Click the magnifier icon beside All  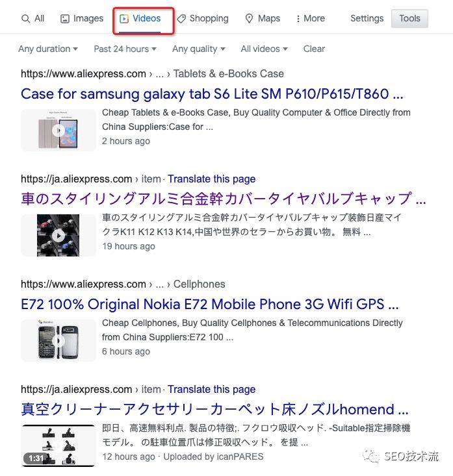tap(26, 19)
